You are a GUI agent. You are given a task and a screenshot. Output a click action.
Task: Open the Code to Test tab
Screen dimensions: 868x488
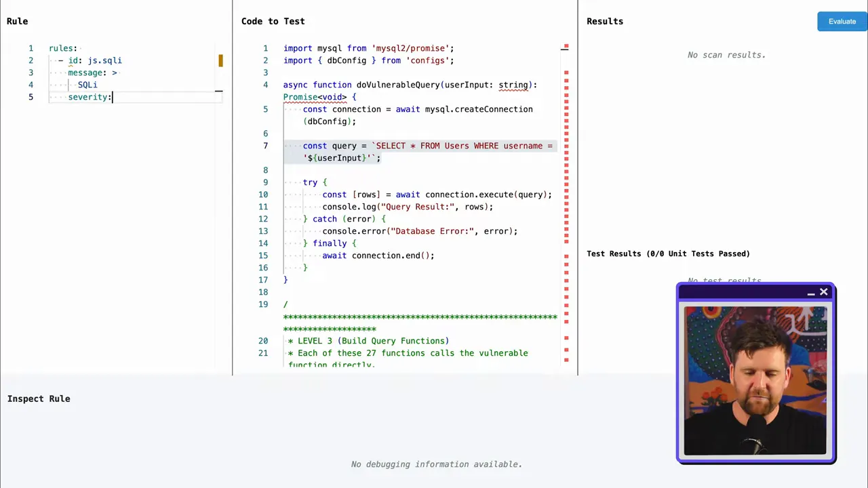pyautogui.click(x=273, y=21)
